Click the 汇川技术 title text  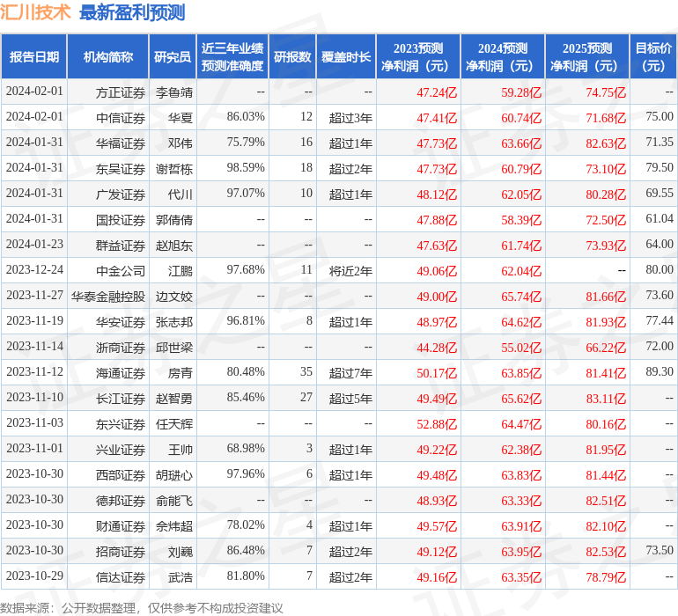(x=35, y=12)
